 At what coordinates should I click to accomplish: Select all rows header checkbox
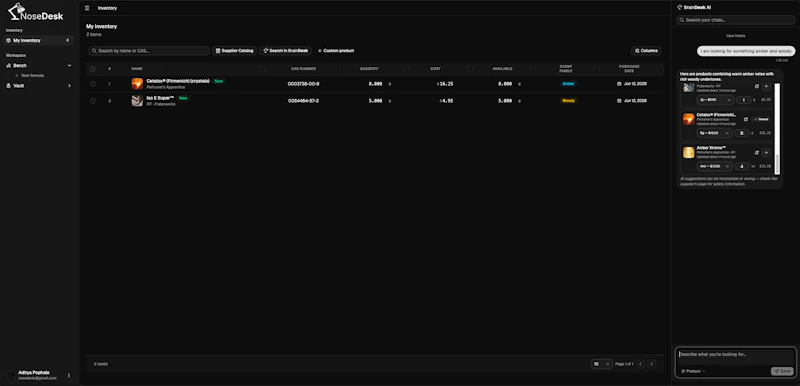pos(93,69)
